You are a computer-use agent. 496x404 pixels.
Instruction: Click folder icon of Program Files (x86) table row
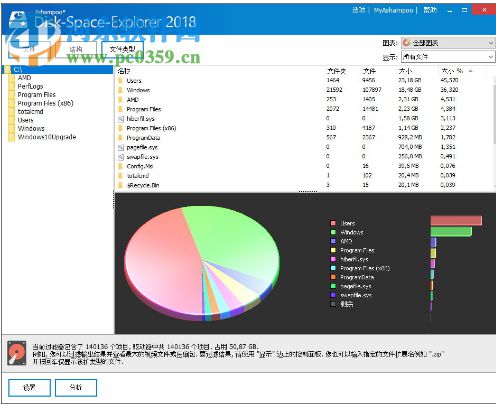(121, 128)
